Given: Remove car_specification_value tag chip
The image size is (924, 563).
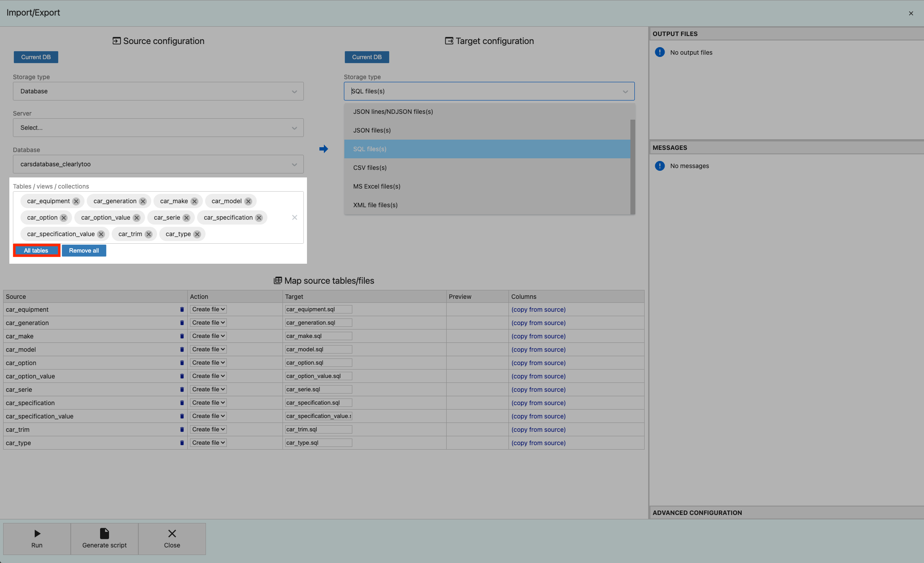Looking at the screenshot, I should (x=101, y=234).
